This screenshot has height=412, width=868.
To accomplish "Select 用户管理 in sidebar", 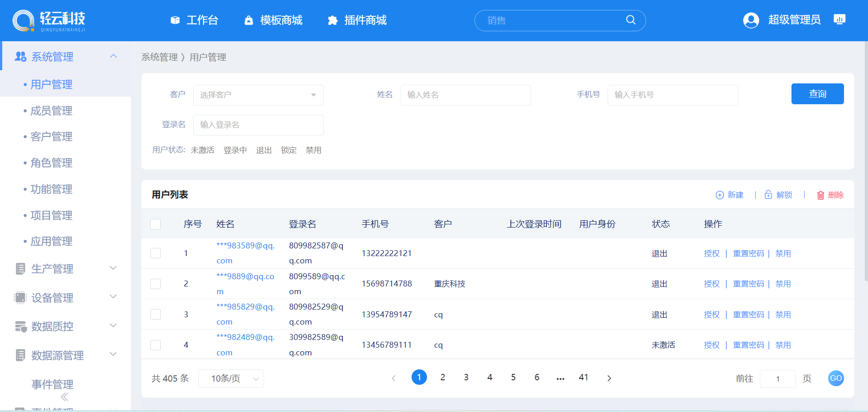I will [51, 84].
